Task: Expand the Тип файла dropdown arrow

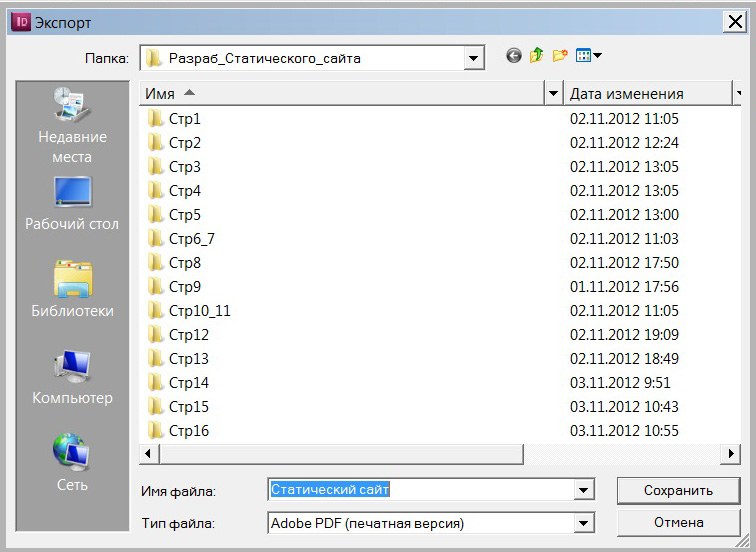Action: pyautogui.click(x=583, y=523)
